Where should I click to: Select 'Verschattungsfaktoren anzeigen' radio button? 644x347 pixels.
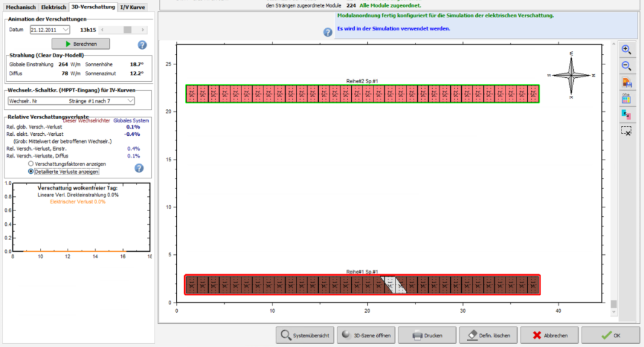coord(30,164)
